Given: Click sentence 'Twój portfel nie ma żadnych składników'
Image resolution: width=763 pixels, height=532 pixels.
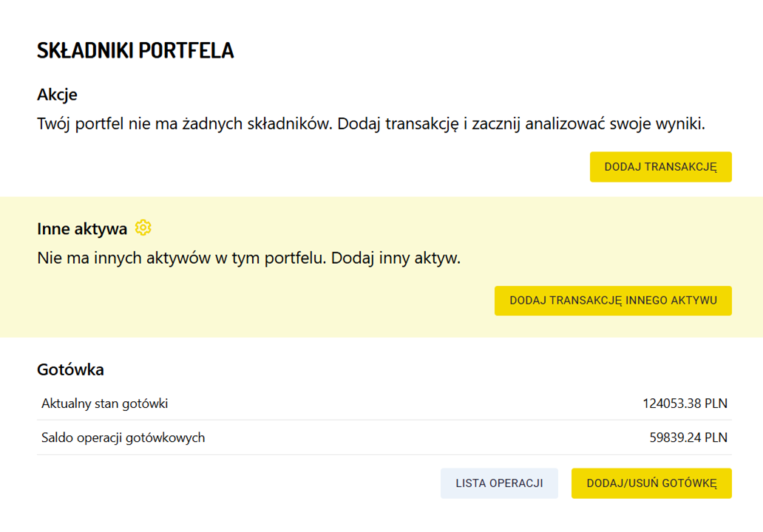Looking at the screenshot, I should coord(185,123).
